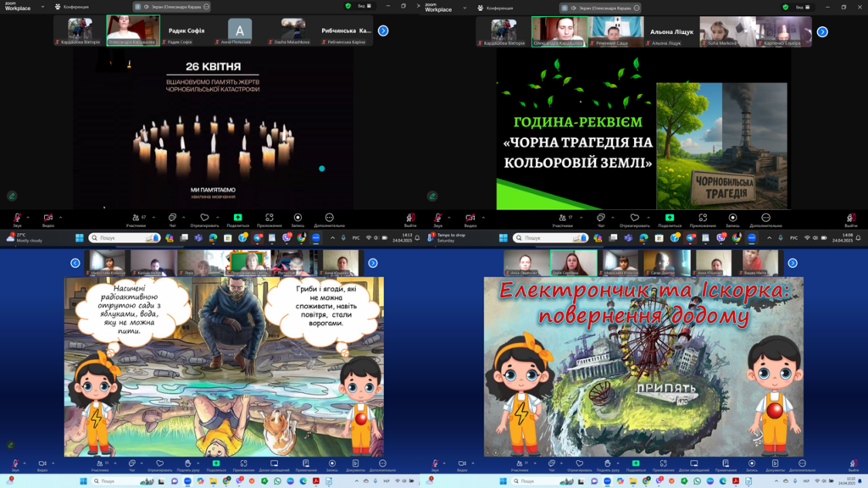
Task: Expand audio options caret in top-right window
Action: (x=449, y=217)
